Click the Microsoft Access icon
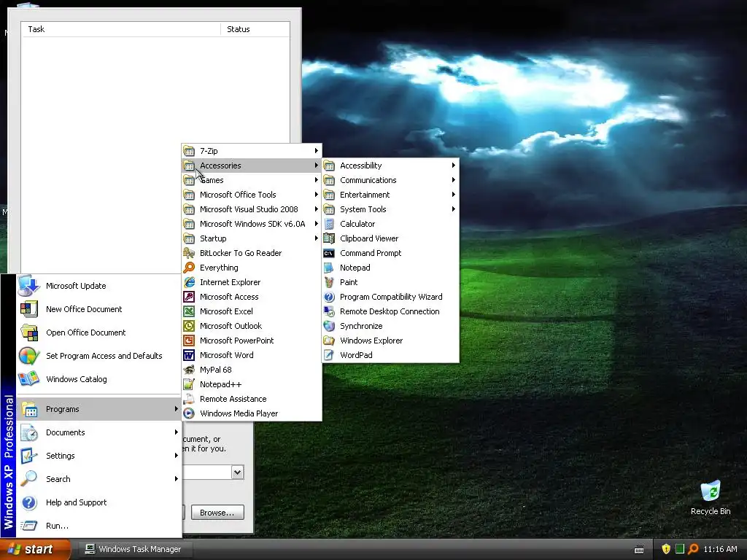 click(x=189, y=297)
